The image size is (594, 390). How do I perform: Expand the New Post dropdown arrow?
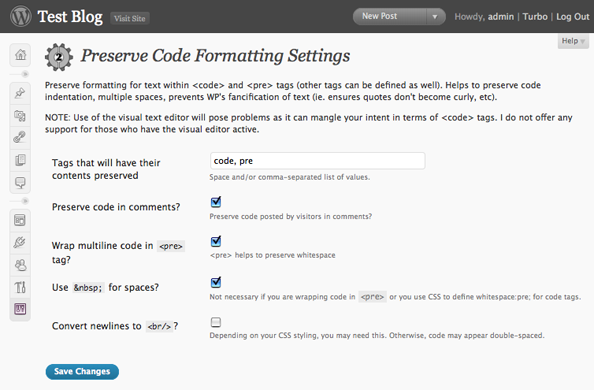(435, 17)
